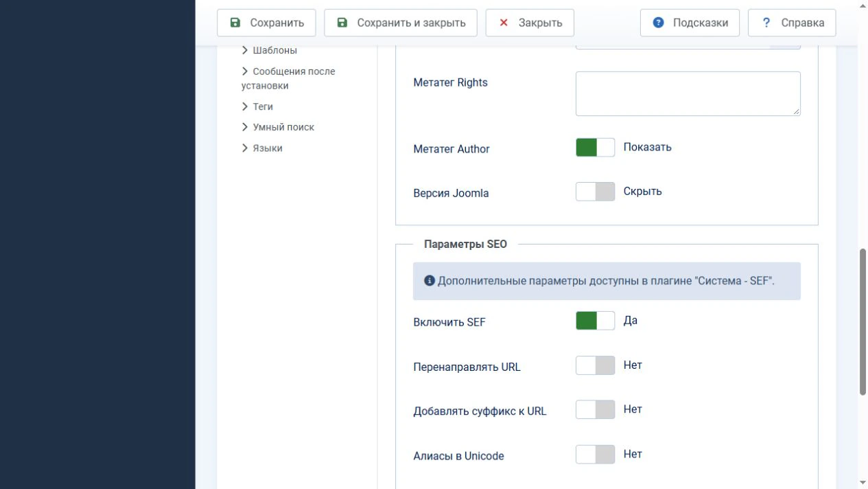This screenshot has height=489, width=868.
Task: Click the Сохранить и закрыть button
Action: tap(401, 23)
